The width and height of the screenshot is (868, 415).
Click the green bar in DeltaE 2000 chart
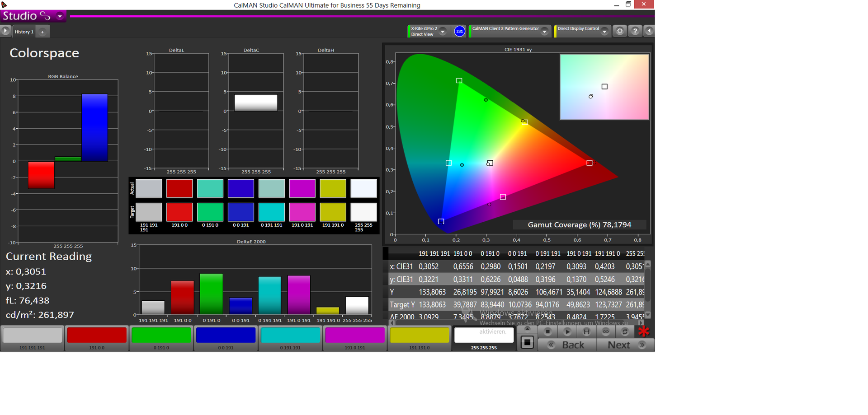tap(212, 294)
